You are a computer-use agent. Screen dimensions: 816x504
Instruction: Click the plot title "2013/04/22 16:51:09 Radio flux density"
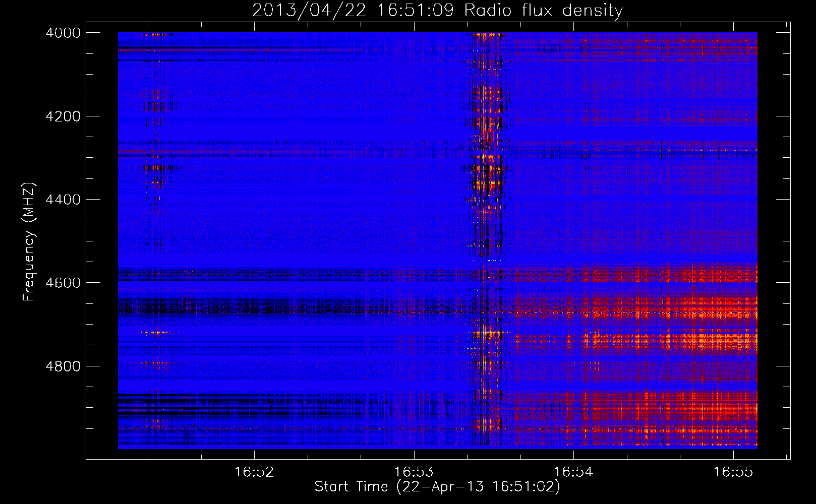[437, 10]
